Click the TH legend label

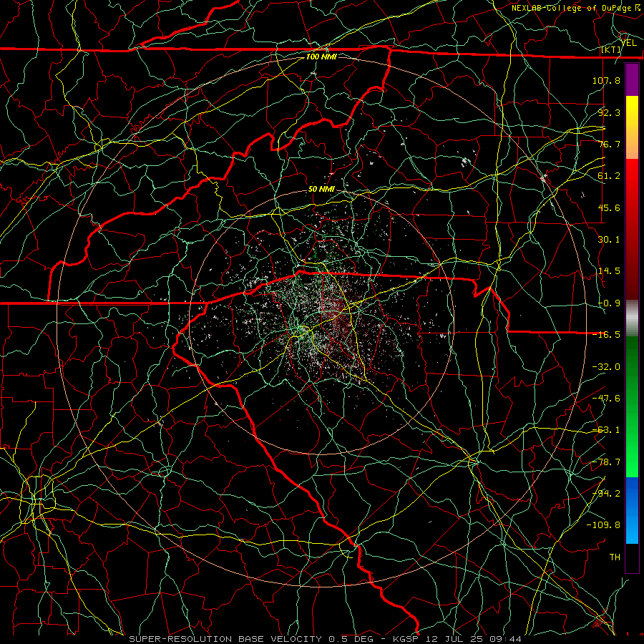(x=615, y=557)
